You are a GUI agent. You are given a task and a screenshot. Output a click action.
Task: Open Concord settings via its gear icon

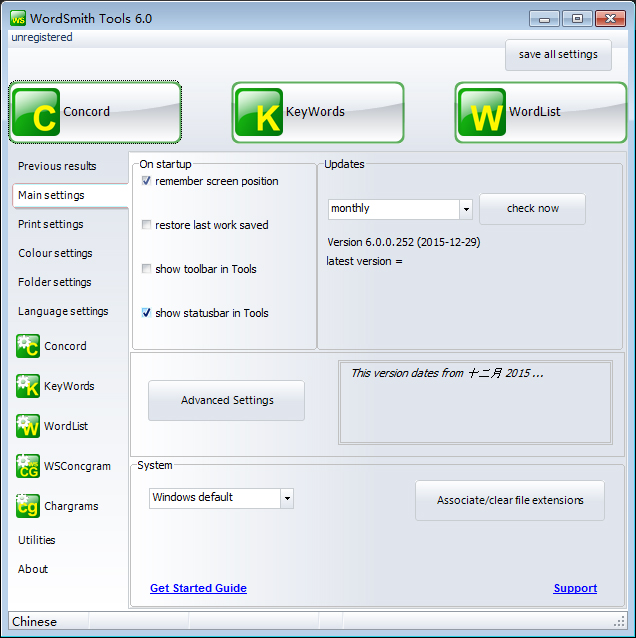28,346
